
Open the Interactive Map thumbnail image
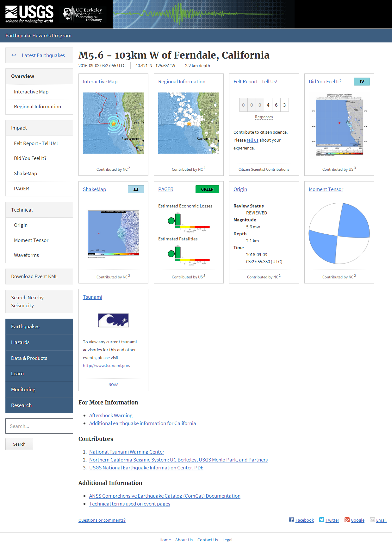[113, 123]
